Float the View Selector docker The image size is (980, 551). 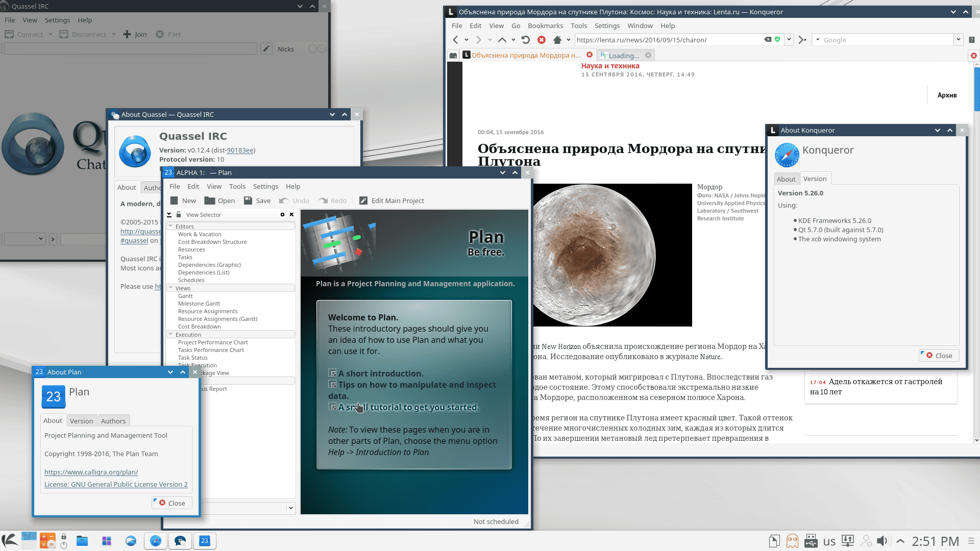click(x=282, y=215)
